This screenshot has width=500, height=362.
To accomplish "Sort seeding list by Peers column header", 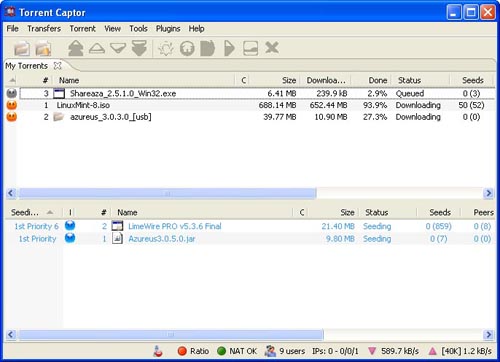I will (x=479, y=212).
